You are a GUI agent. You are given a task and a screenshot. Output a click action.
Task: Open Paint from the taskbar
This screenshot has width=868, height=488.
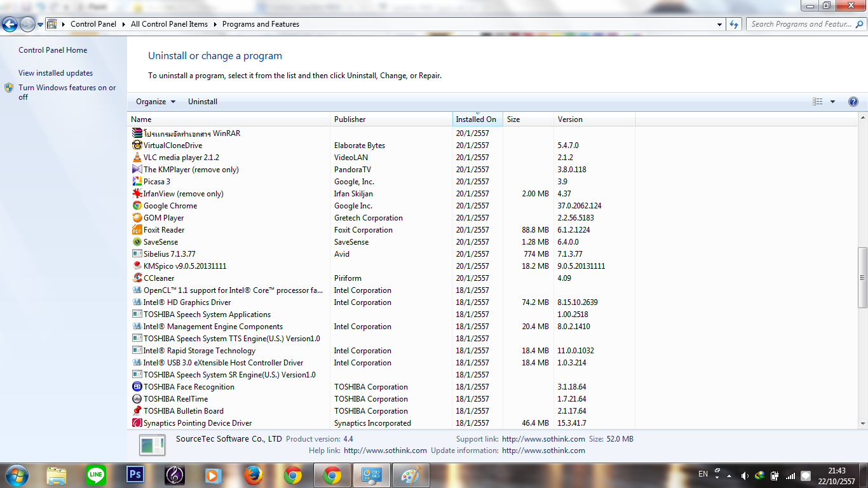click(x=411, y=475)
